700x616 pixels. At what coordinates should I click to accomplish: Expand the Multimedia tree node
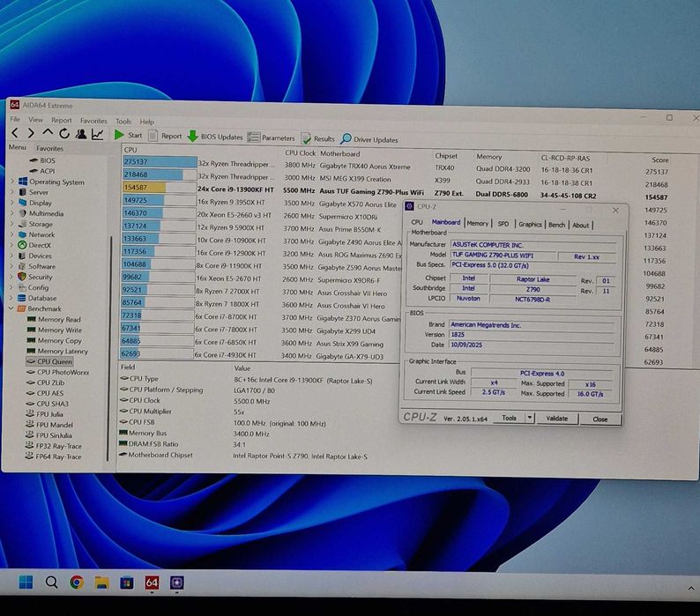pyautogui.click(x=12, y=213)
